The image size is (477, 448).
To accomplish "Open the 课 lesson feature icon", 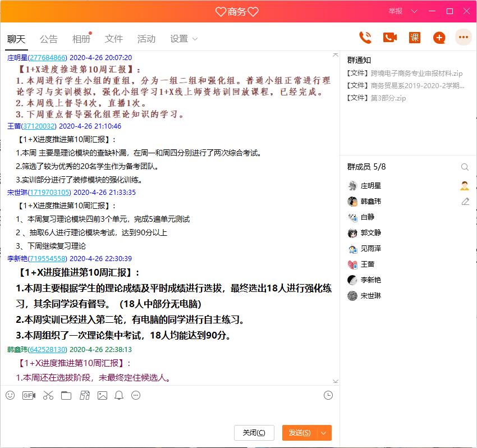I will click(414, 37).
